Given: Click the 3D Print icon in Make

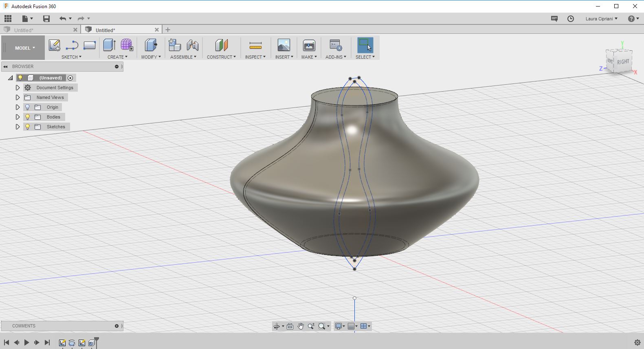Looking at the screenshot, I should (309, 45).
